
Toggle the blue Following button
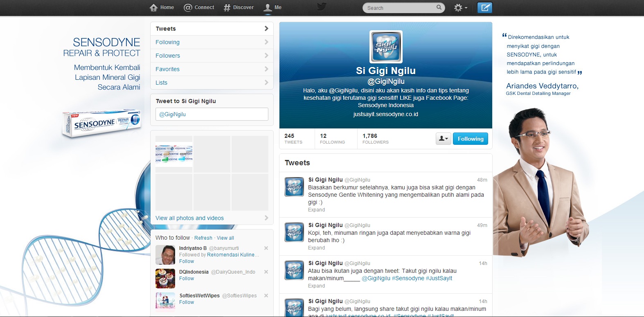pyautogui.click(x=471, y=139)
